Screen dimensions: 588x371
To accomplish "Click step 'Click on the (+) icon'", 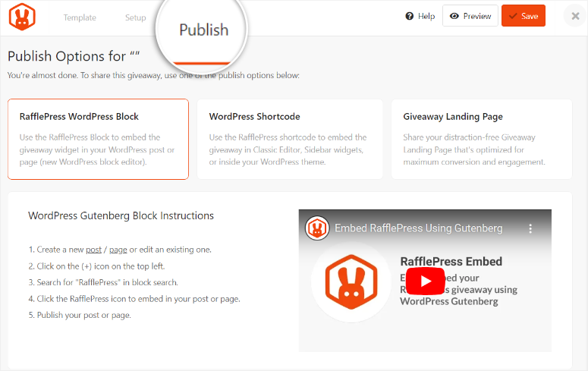I will click(97, 266).
